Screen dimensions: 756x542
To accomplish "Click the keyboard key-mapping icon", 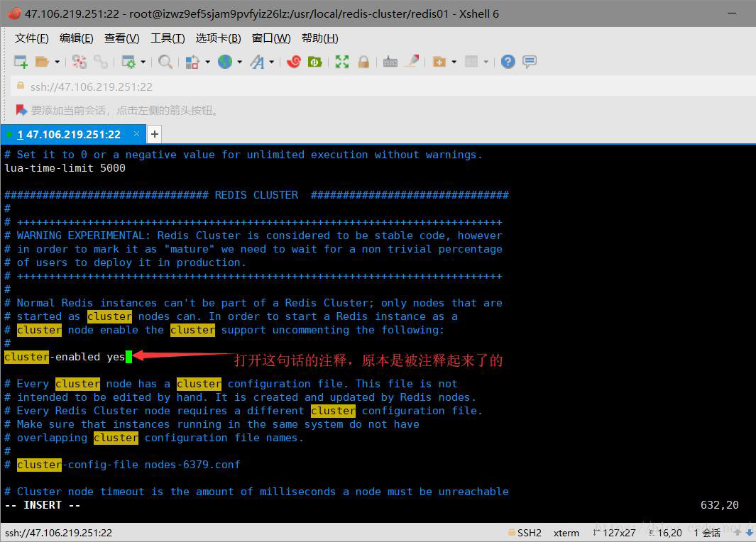I will (x=390, y=62).
